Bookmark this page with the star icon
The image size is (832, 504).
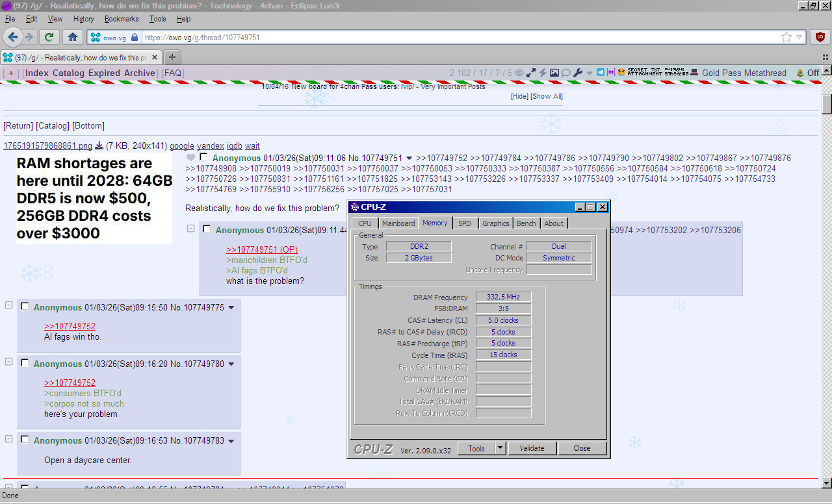coord(786,37)
